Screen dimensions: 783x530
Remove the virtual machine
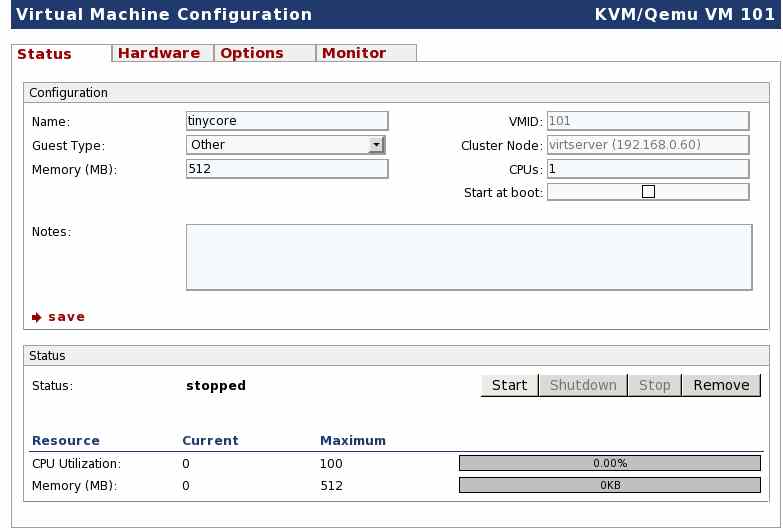point(722,385)
